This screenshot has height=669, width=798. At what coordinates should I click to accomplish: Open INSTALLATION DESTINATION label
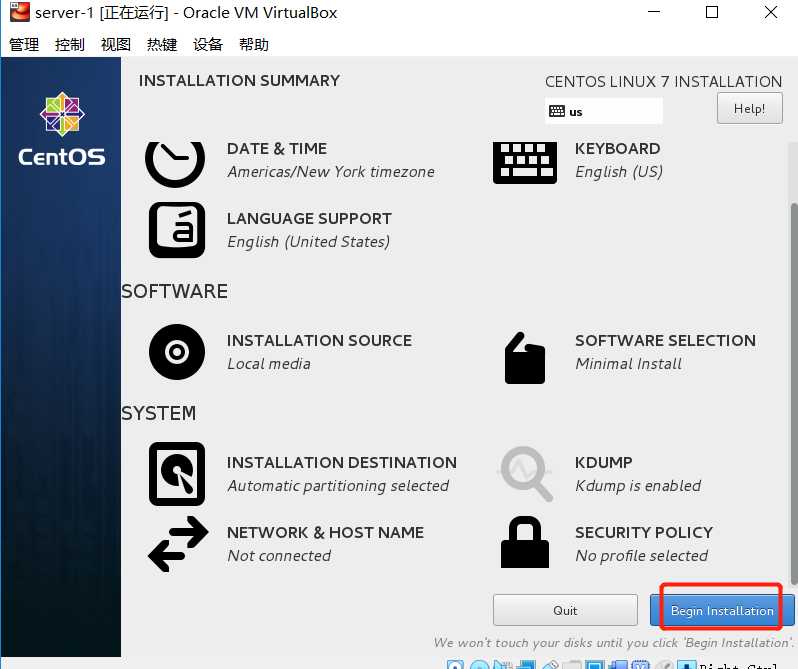point(341,462)
